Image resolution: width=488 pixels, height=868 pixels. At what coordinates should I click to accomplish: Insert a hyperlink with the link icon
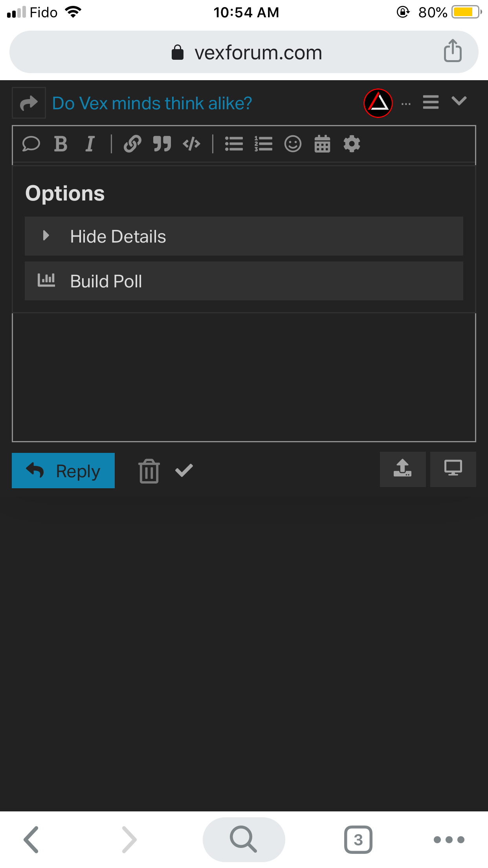click(x=132, y=144)
